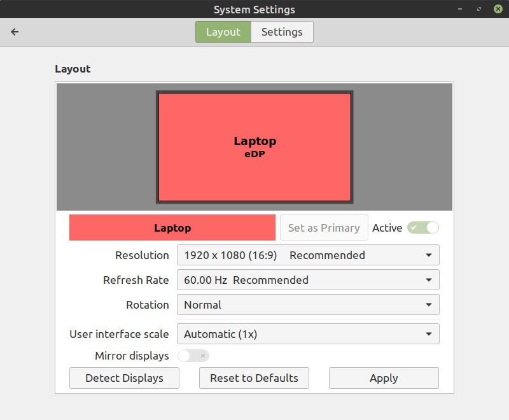Click Detect Displays
This screenshot has width=509, height=420.
(x=124, y=378)
